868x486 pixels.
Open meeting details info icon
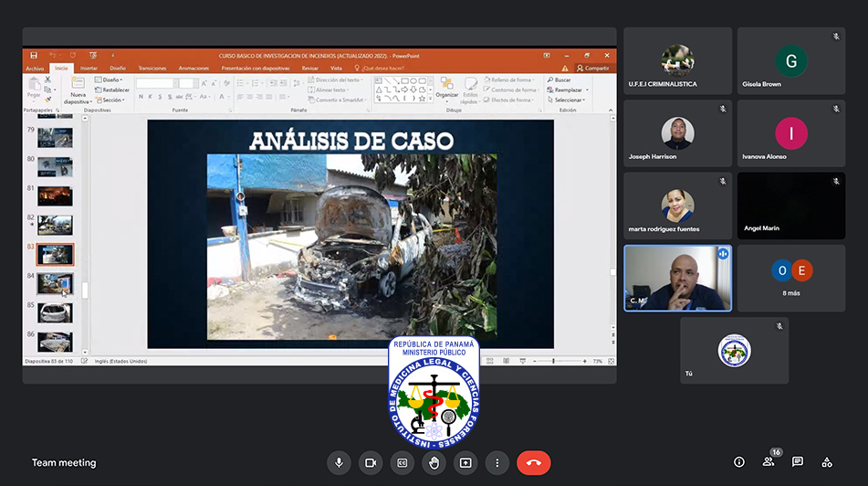pyautogui.click(x=739, y=462)
